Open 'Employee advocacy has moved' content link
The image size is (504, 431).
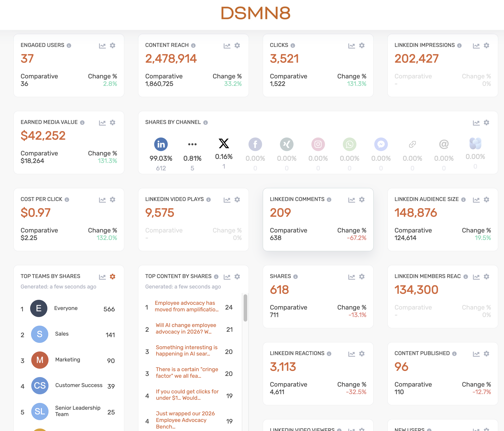point(186,306)
